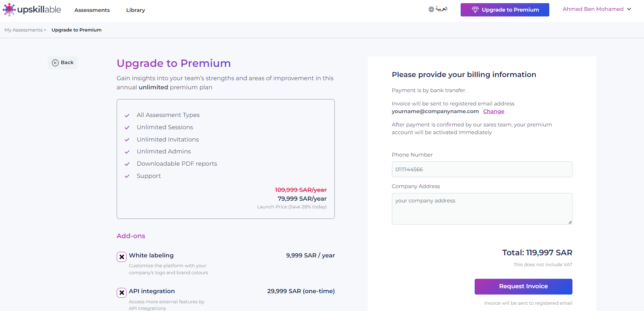Click the Change email link
The image size is (644, 311).
pos(494,111)
